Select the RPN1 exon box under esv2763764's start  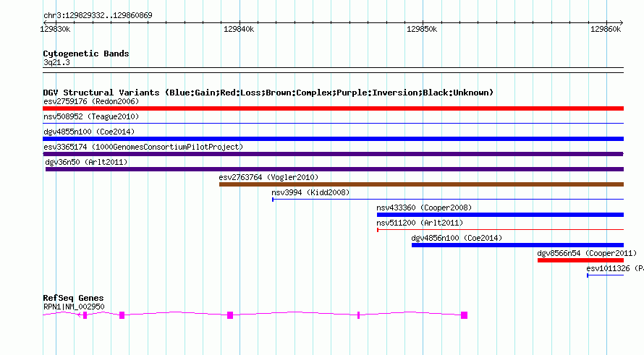230,315
